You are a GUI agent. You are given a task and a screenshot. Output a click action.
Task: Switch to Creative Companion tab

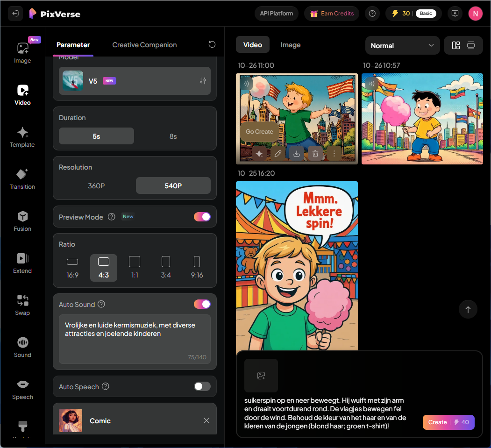click(x=144, y=45)
